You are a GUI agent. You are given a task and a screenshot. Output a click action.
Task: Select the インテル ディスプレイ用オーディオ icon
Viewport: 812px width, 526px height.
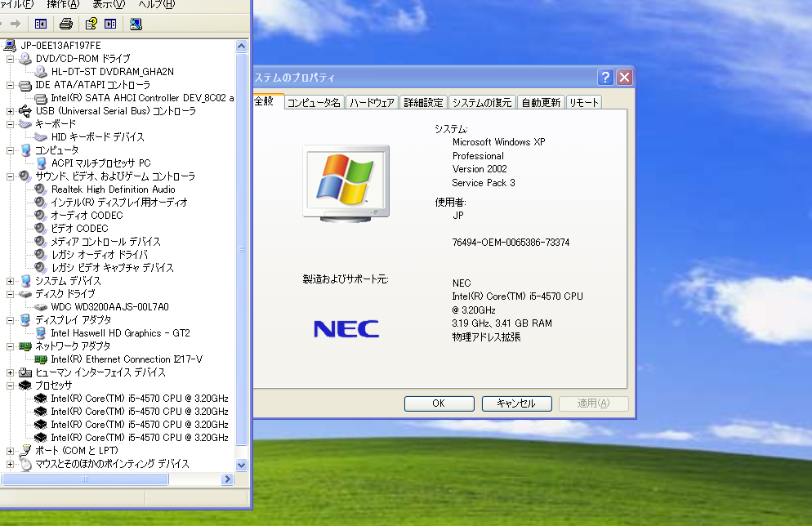[x=41, y=203]
